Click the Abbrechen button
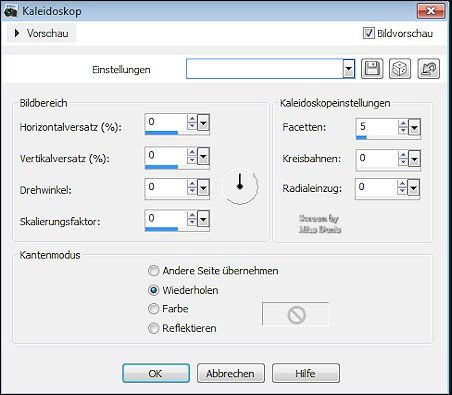The width and height of the screenshot is (452, 395). pos(231,373)
